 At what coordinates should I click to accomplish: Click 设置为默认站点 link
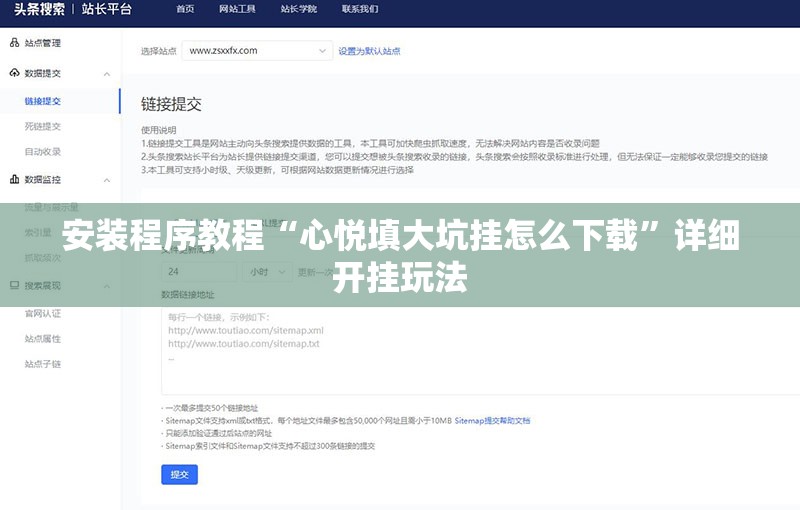click(x=369, y=51)
